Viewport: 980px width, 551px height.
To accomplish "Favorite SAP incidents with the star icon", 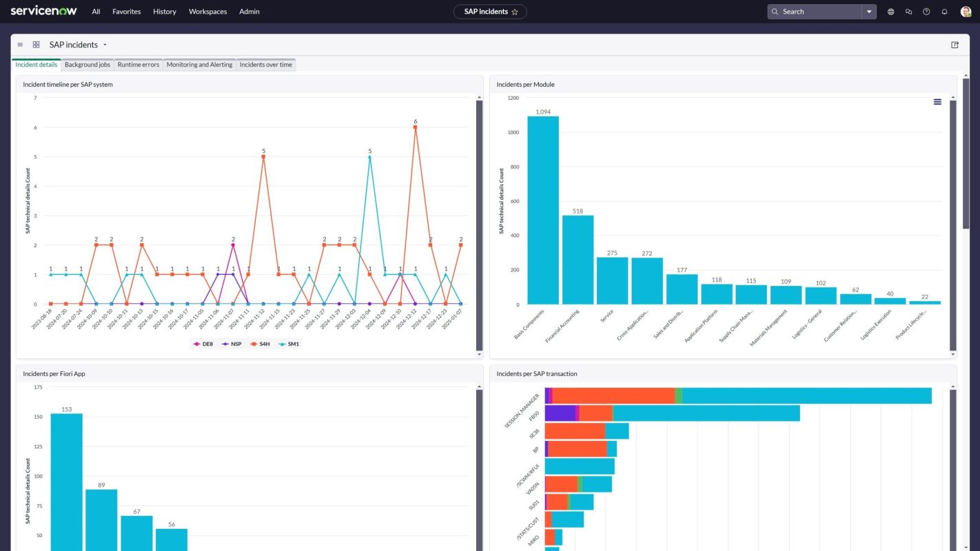I will [515, 12].
